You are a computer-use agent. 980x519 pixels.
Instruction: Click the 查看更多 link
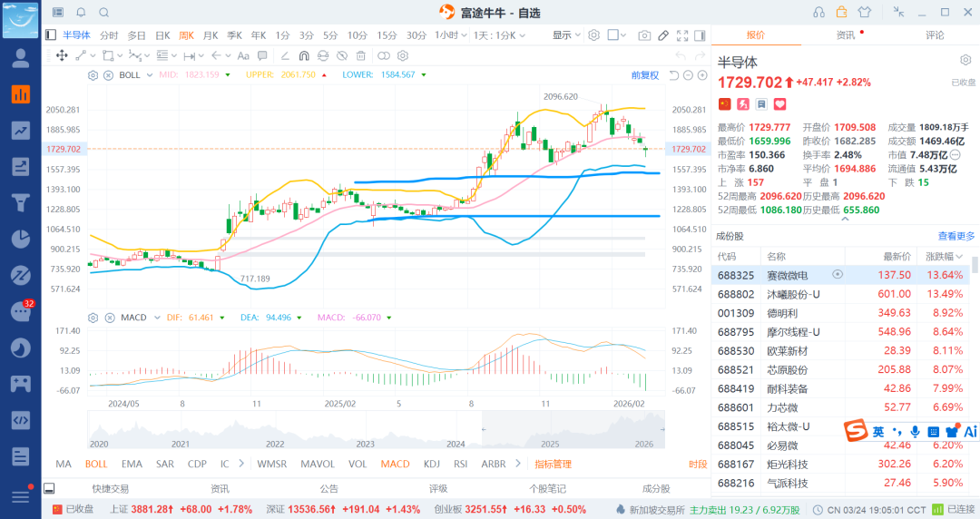(956, 236)
